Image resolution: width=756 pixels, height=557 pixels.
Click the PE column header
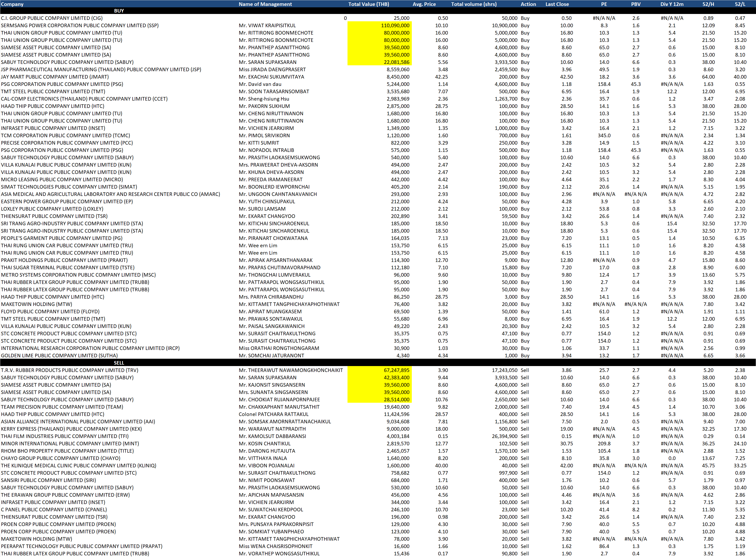(604, 4)
